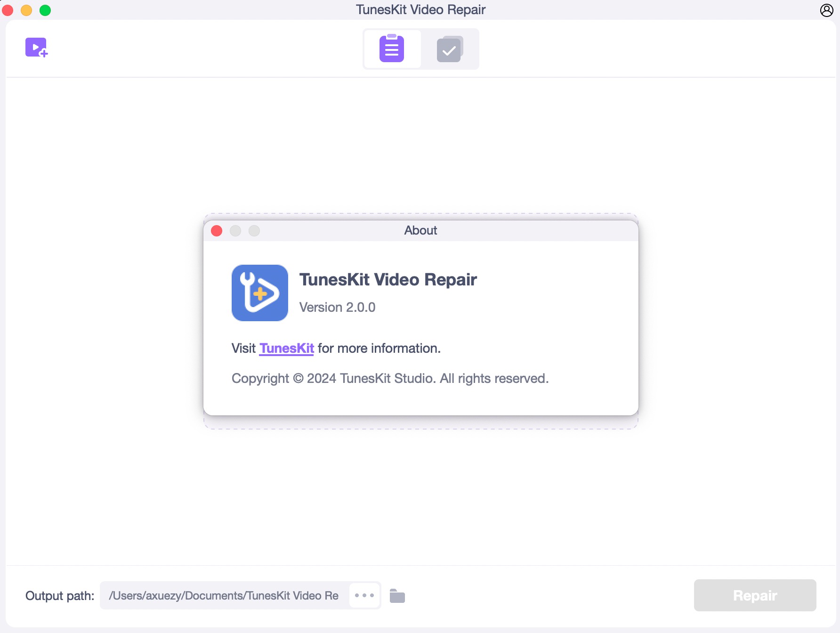The width and height of the screenshot is (840, 633).
Task: Close the main TunesKit Video Repair window
Action: (8, 10)
